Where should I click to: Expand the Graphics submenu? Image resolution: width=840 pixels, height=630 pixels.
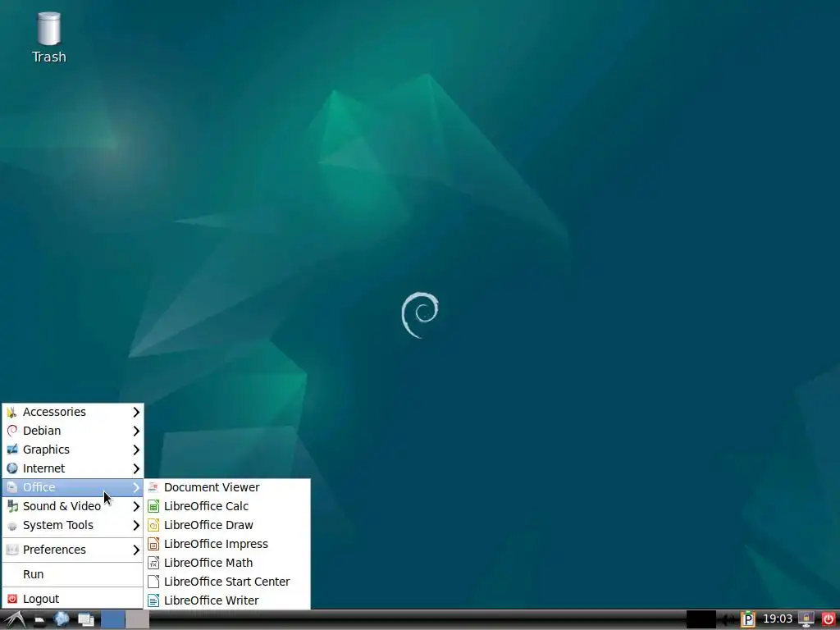(x=73, y=450)
